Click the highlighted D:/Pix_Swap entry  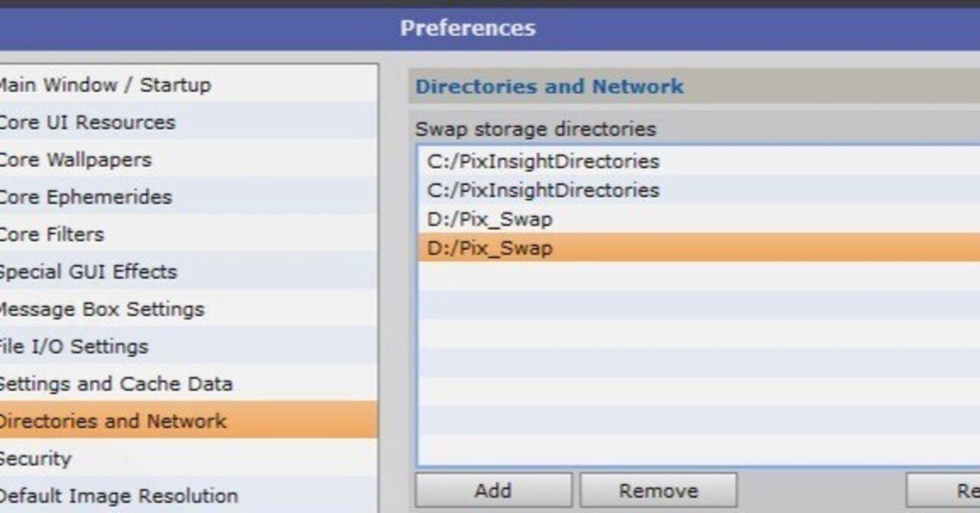coord(490,248)
